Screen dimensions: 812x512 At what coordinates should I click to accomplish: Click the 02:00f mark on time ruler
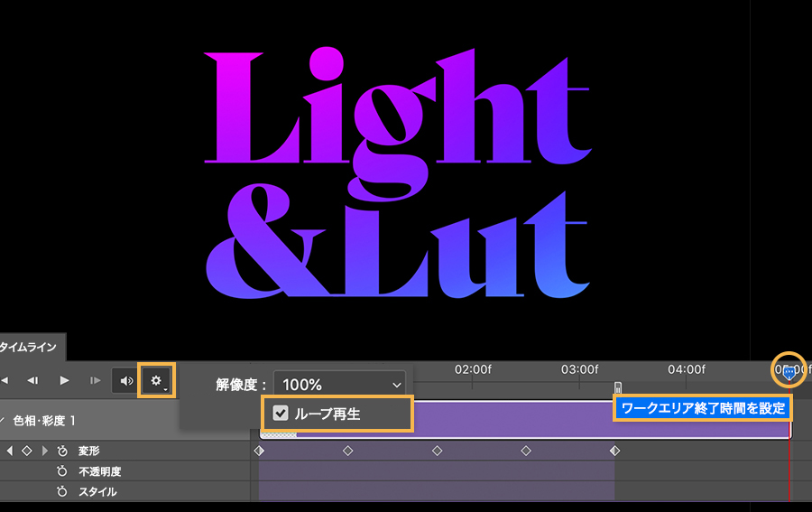click(x=473, y=369)
